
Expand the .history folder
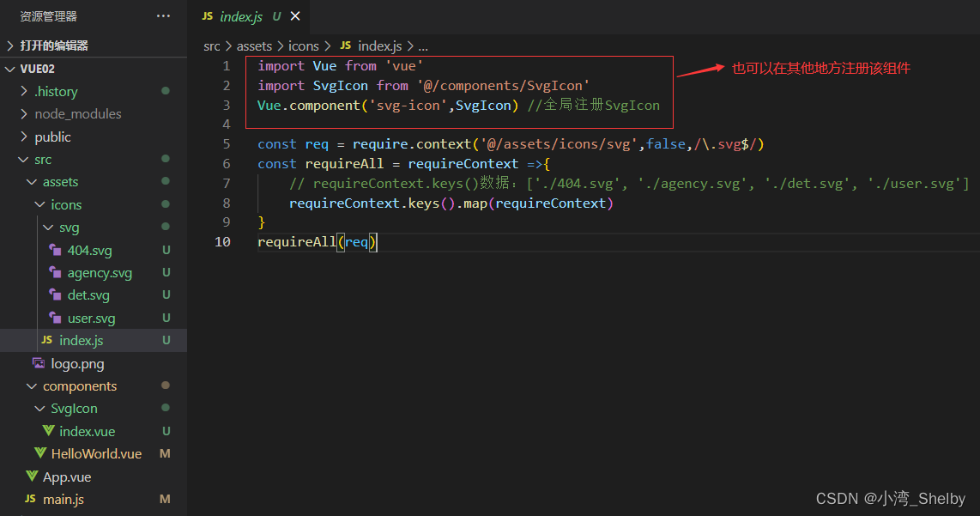[56, 92]
